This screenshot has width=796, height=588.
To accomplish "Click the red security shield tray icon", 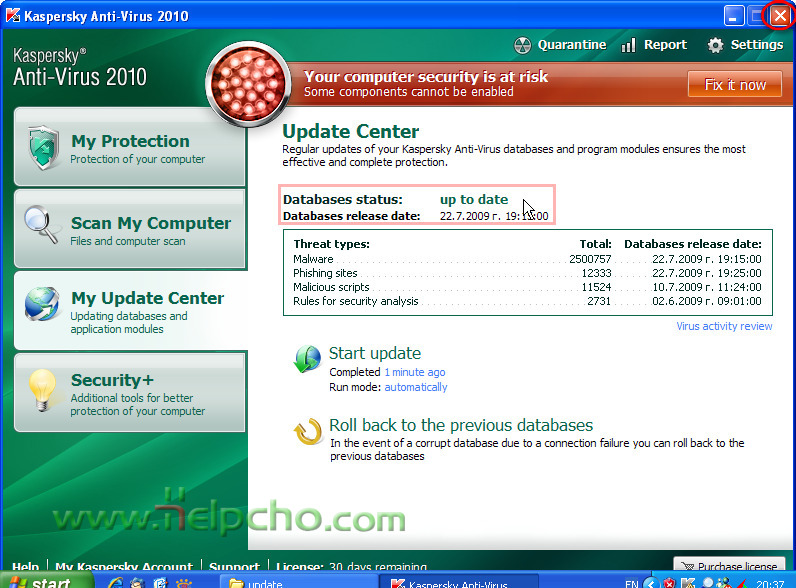I will tap(670, 583).
